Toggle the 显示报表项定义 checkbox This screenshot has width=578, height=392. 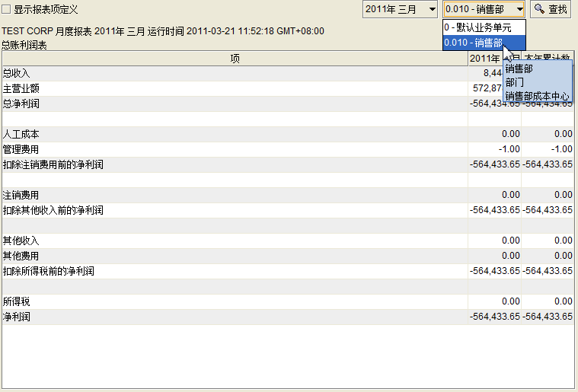[x=7, y=10]
